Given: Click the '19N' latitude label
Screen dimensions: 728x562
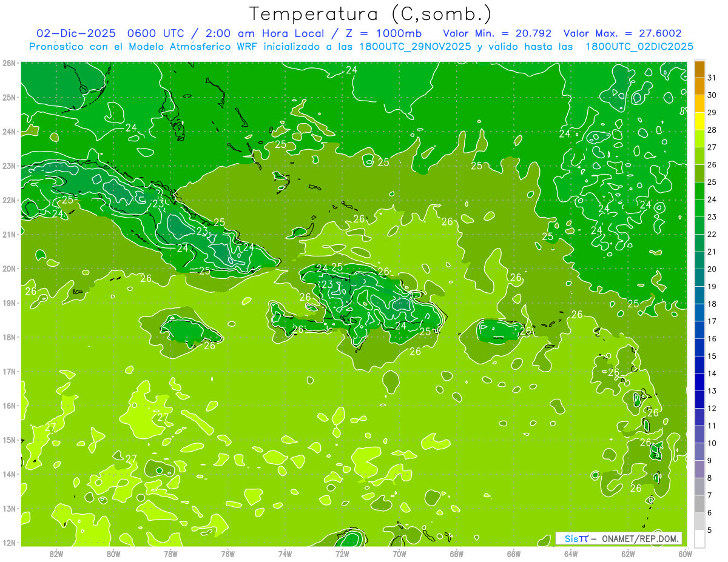Looking at the screenshot, I should coord(9,303).
